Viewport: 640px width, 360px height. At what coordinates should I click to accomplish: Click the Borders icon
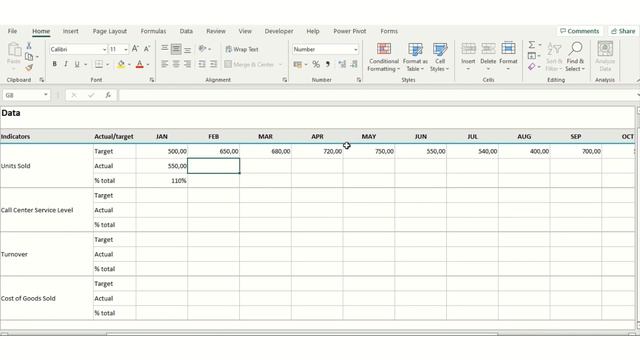coord(99,64)
